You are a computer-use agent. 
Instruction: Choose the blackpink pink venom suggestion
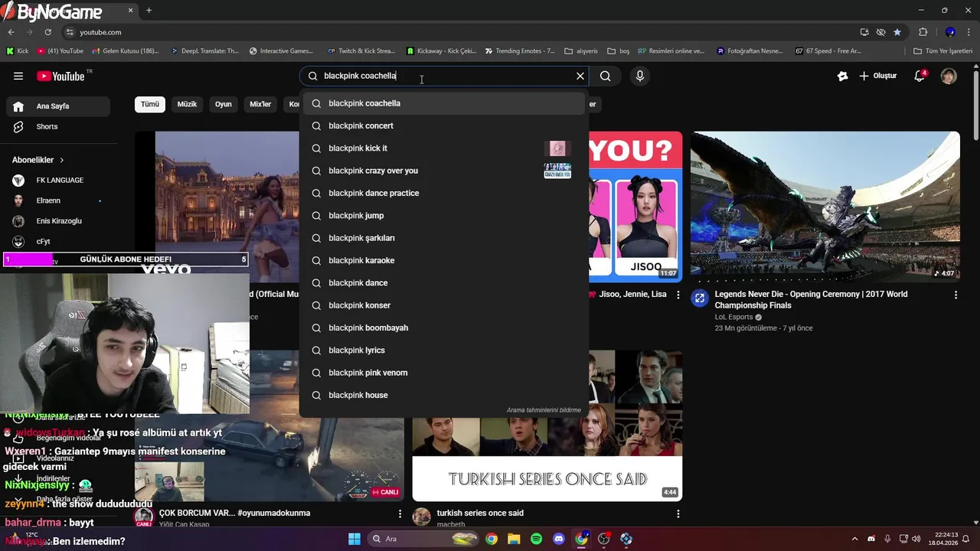pyautogui.click(x=444, y=373)
